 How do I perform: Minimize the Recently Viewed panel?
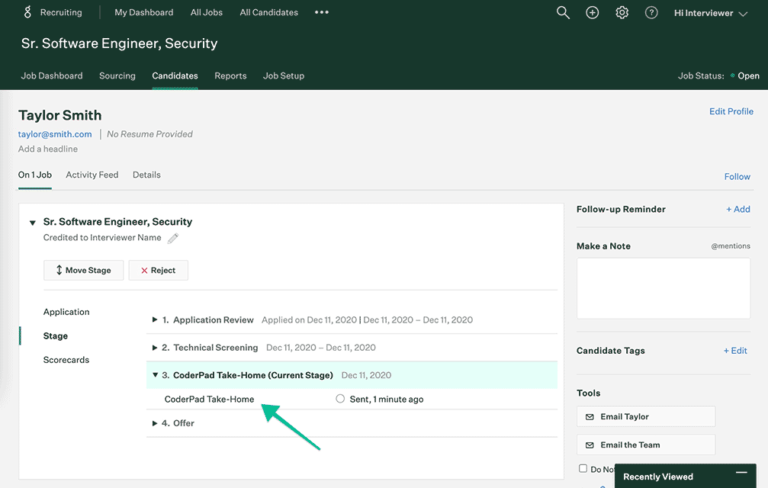click(x=740, y=473)
